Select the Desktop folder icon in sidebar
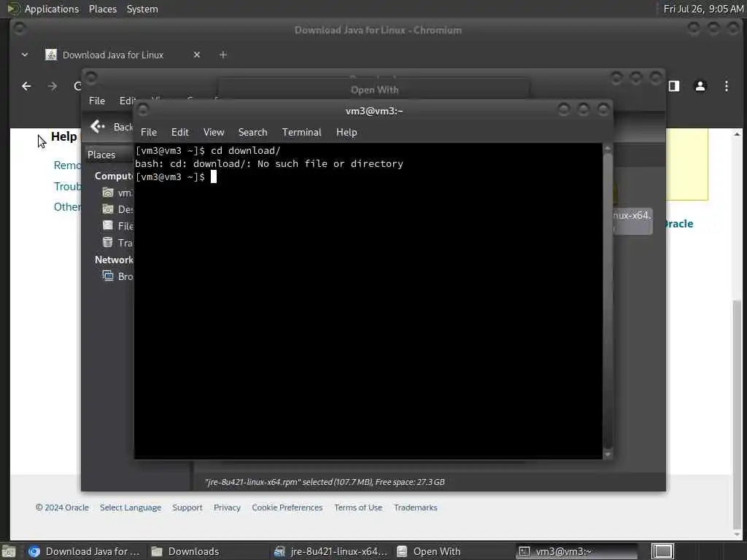Image resolution: width=747 pixels, height=560 pixels. [x=108, y=209]
